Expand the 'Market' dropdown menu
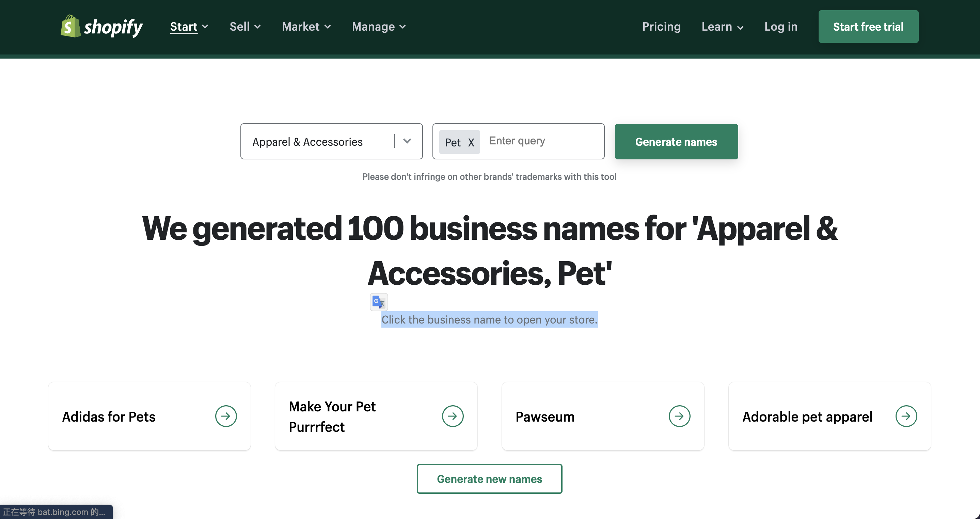Image resolution: width=980 pixels, height=519 pixels. tap(306, 27)
